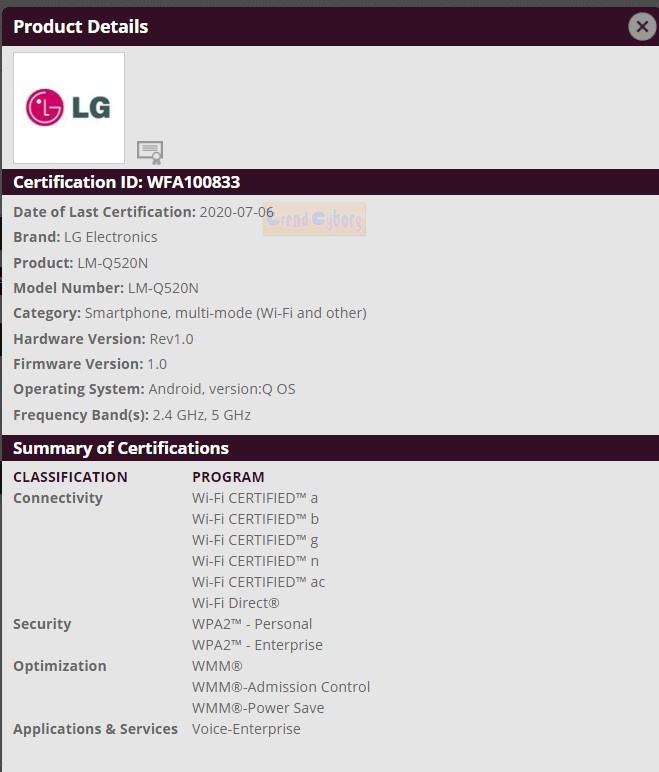Screen dimensions: 659x772
Task: Click the LG logo thumbnail
Action: click(69, 108)
